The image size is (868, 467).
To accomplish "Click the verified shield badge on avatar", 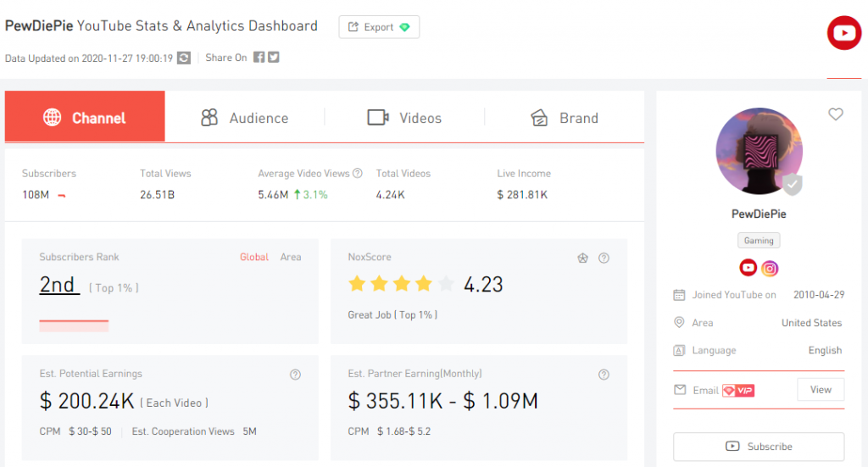I will click(x=793, y=185).
